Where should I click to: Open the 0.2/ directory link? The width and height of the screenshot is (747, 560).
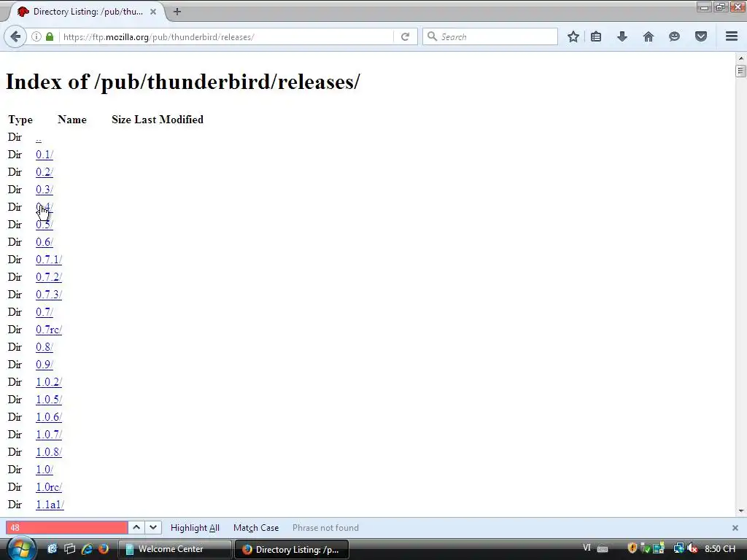(44, 172)
